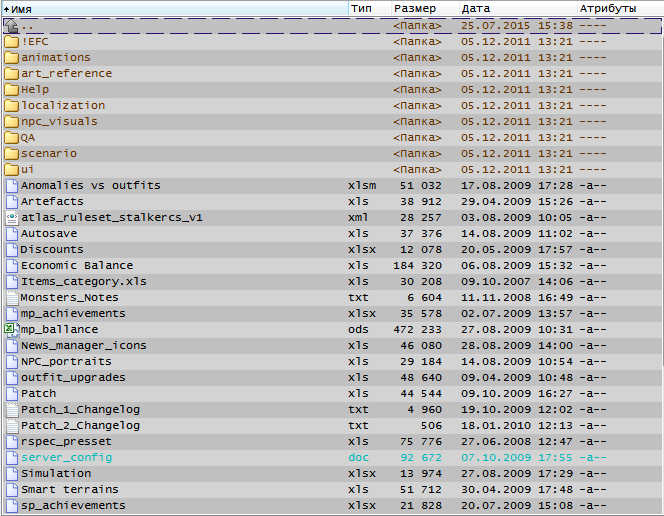The height and width of the screenshot is (516, 664).
Task: Sort the list by the Дата column header
Action: (x=518, y=8)
